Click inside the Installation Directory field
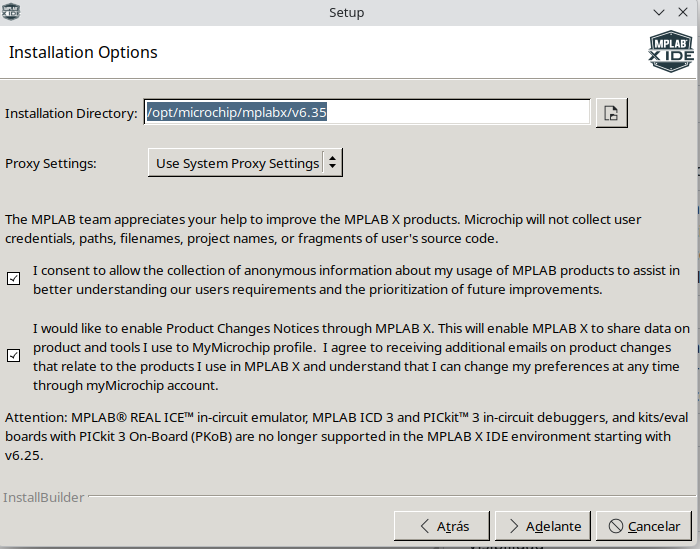This screenshot has height=549, width=700. click(367, 112)
